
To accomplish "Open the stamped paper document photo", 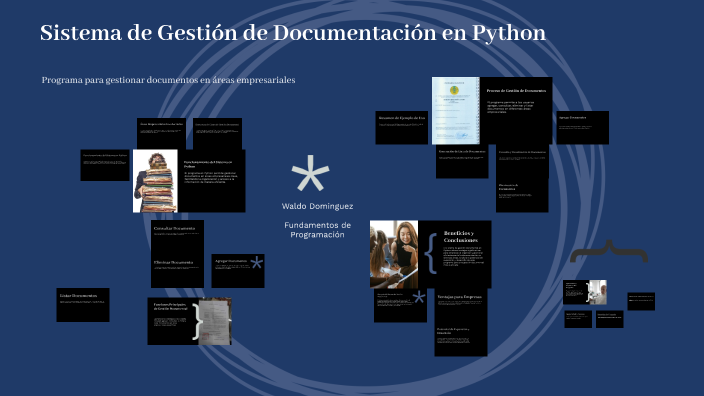I will pos(215,321).
